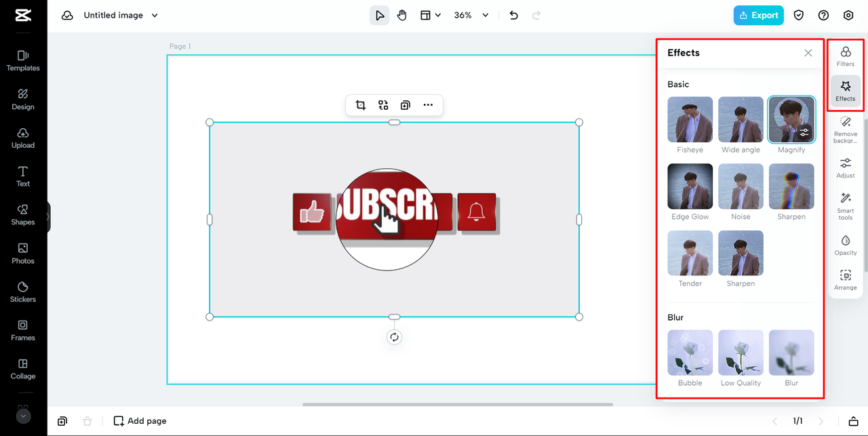Image resolution: width=868 pixels, height=436 pixels.
Task: Click the duplicate icon in floating toolbar
Action: 405,105
